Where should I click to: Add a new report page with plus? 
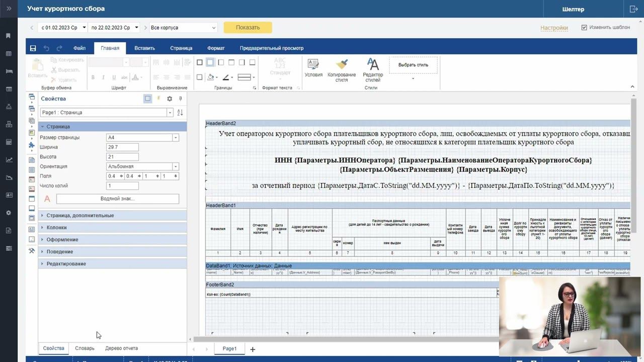point(253,349)
